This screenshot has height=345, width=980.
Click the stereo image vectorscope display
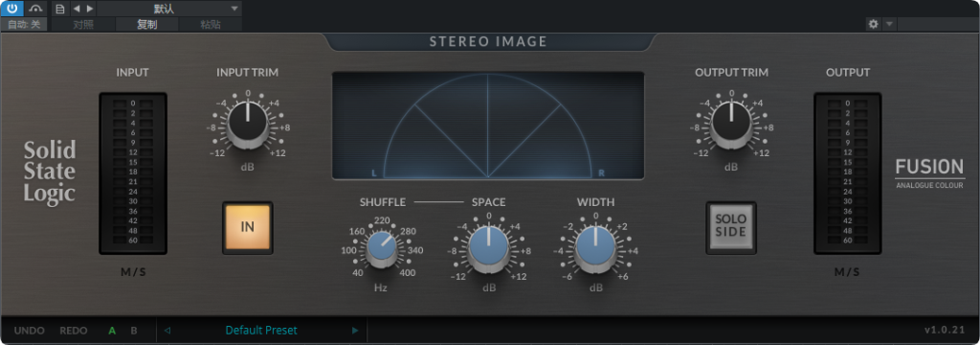click(488, 126)
